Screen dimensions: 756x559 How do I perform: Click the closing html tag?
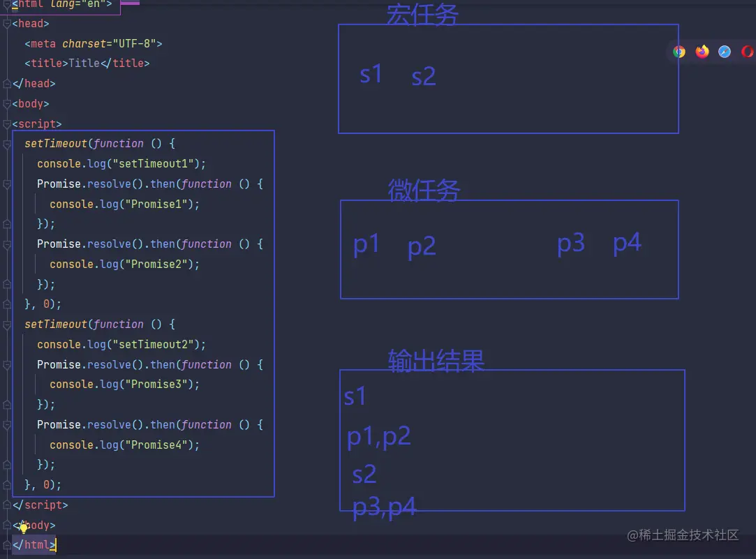click(x=34, y=545)
